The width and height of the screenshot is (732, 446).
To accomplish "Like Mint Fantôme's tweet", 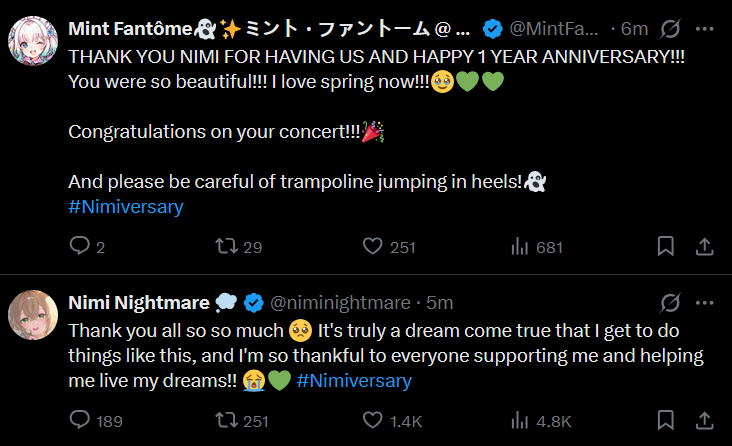I will tap(373, 246).
